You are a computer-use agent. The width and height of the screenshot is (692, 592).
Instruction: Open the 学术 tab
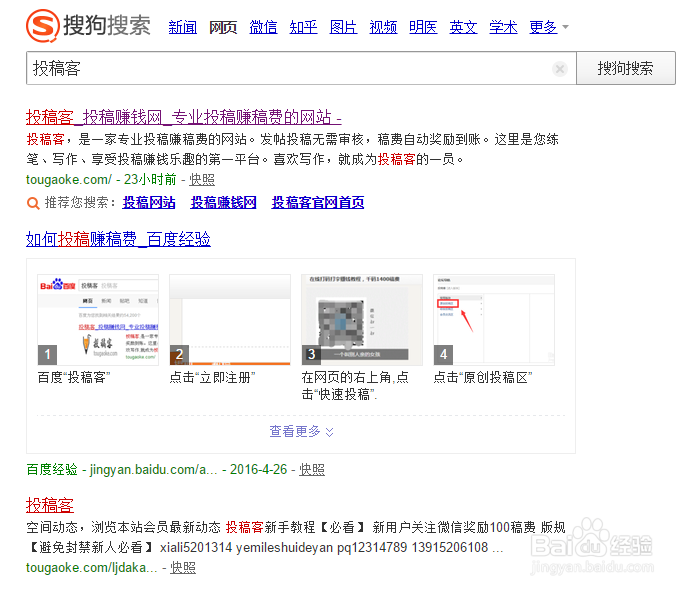coord(503,27)
